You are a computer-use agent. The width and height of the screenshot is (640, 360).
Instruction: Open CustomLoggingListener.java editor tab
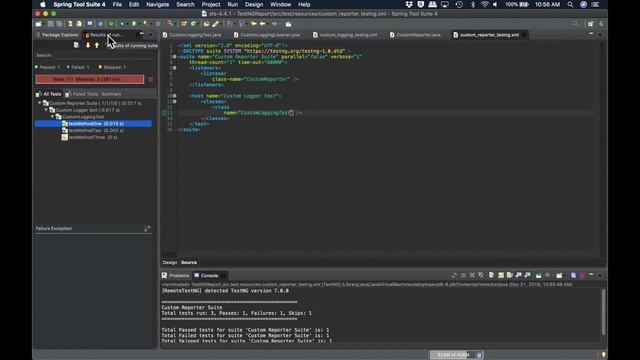pyautogui.click(x=267, y=35)
